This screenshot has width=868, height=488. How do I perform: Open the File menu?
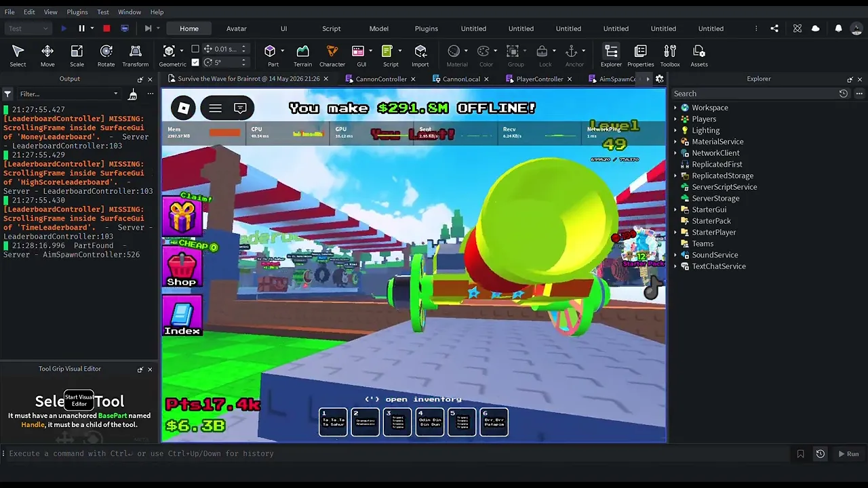point(9,12)
